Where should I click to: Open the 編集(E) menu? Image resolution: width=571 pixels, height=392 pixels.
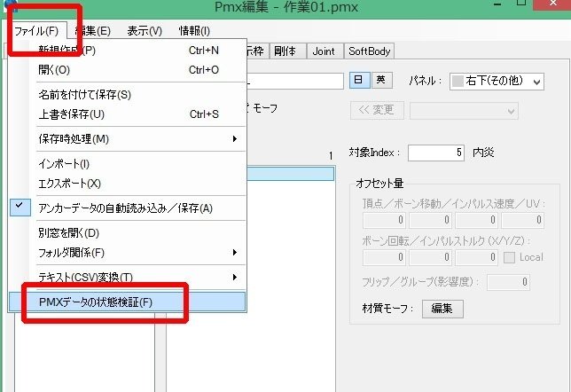(93, 31)
